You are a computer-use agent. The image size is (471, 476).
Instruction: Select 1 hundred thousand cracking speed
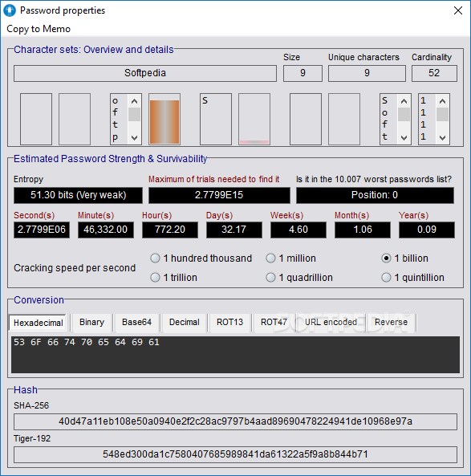coord(201,258)
